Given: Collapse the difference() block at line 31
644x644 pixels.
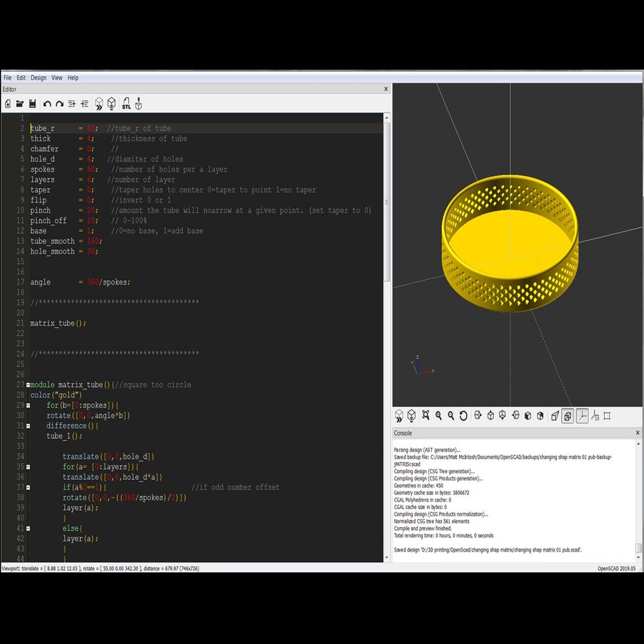Looking at the screenshot, I should point(28,426).
